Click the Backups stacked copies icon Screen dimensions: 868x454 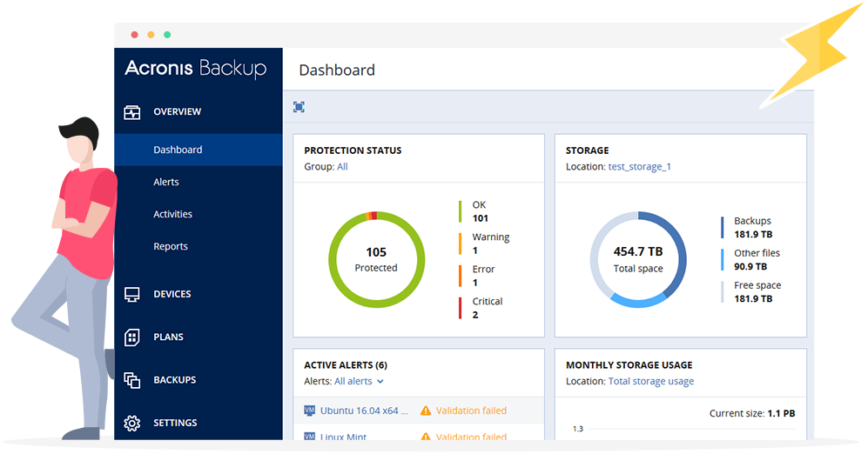(x=132, y=380)
